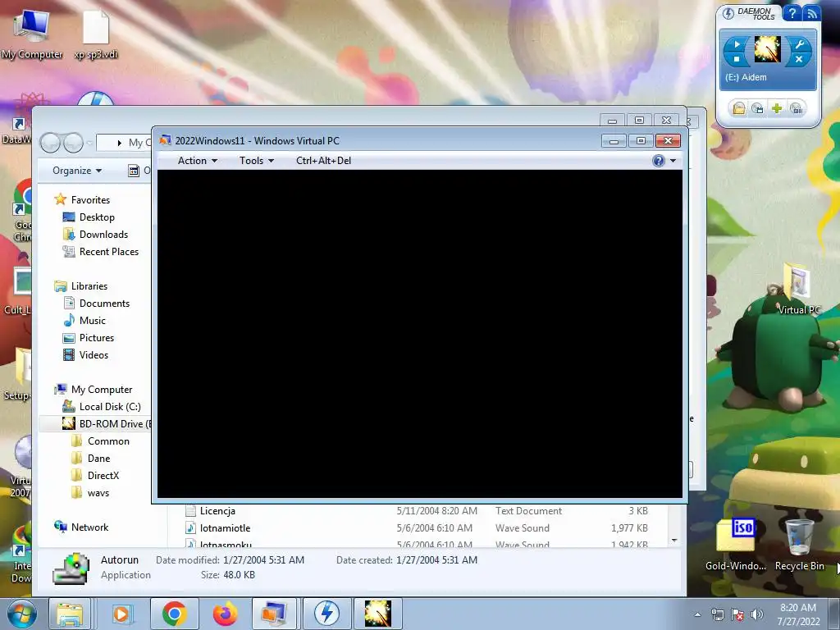Select BD-ROM Drive in navigation pane
This screenshot has height=630, width=840.
107,424
